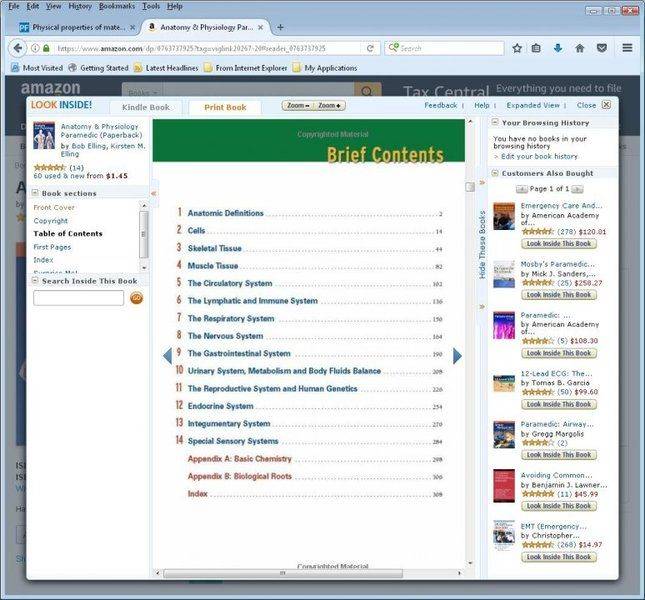This screenshot has height=600, width=645.
Task: Jump to the First Pages section
Action: pyautogui.click(x=52, y=247)
